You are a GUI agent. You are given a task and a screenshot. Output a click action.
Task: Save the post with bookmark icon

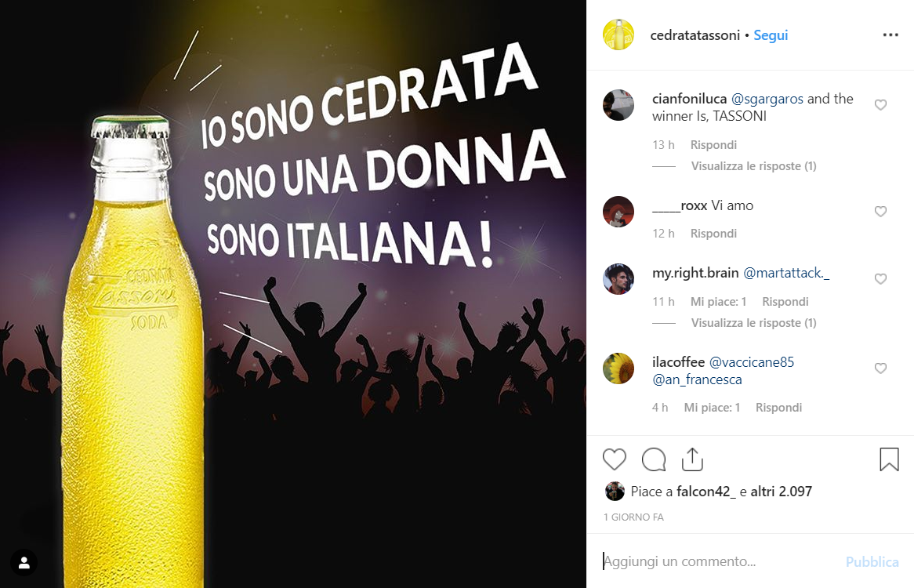click(x=889, y=459)
